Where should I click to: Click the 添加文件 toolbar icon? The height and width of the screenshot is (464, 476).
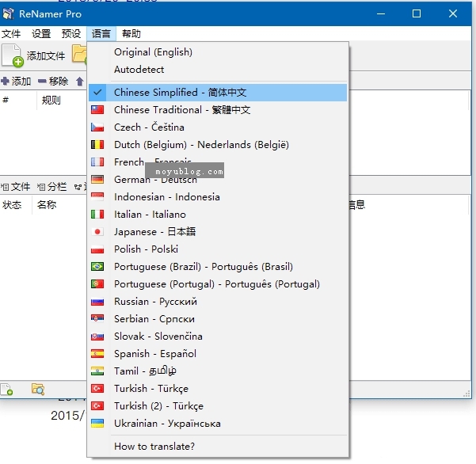(13, 55)
